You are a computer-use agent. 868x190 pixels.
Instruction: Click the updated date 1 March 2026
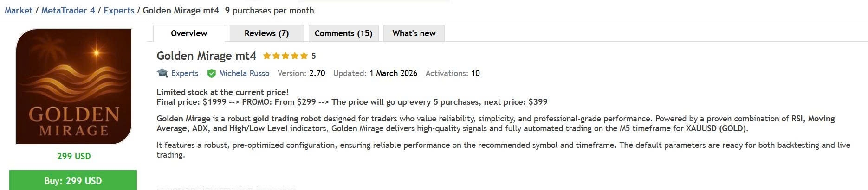[x=393, y=73]
